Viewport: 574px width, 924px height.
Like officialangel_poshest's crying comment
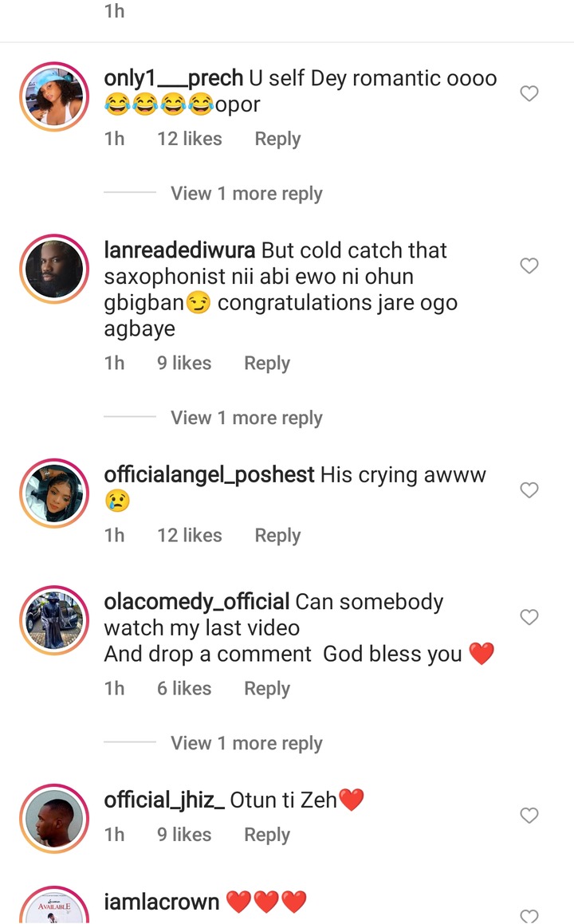click(529, 490)
